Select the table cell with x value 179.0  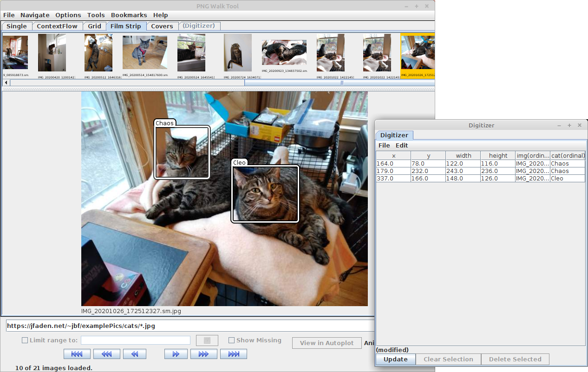tap(393, 171)
